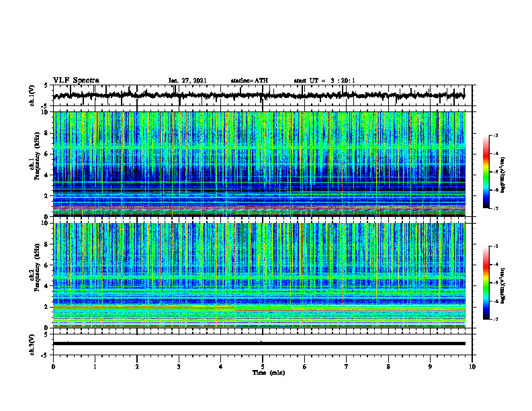This screenshot has width=532, height=411.
Task: Click the '2' kHz tick on ch.1 spectrogram
Action: (48, 196)
